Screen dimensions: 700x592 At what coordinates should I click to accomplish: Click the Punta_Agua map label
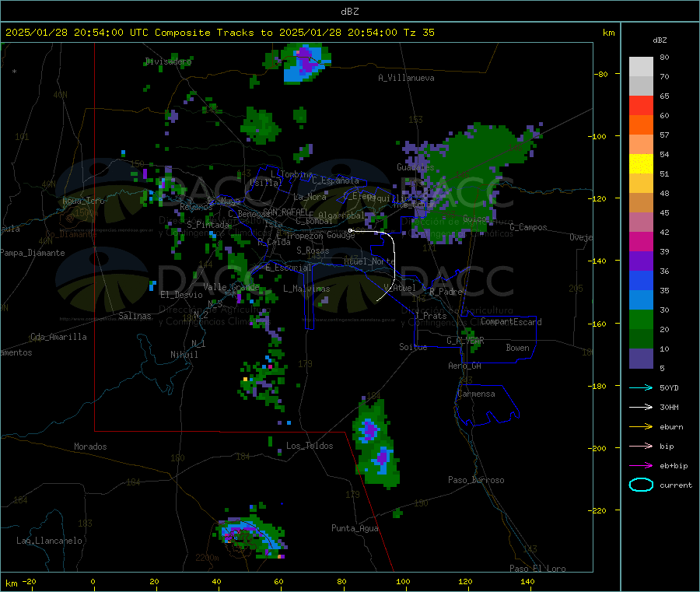[355, 529]
